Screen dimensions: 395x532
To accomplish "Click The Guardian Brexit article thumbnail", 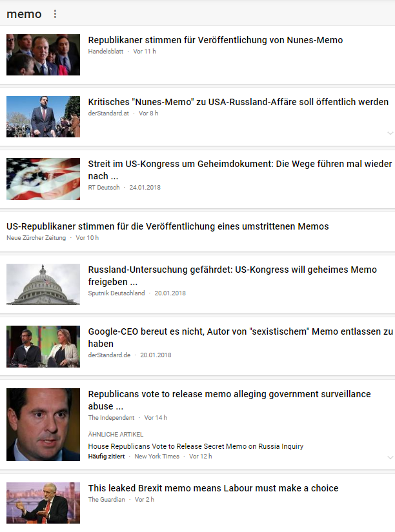I will point(43,503).
